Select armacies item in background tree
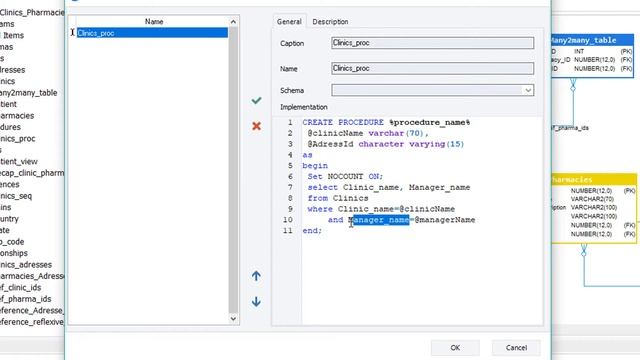Image resolution: width=640 pixels, height=360 pixels. (x=17, y=116)
